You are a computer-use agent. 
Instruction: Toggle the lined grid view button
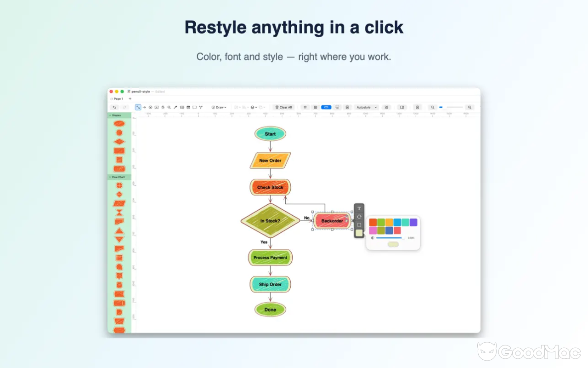316,107
